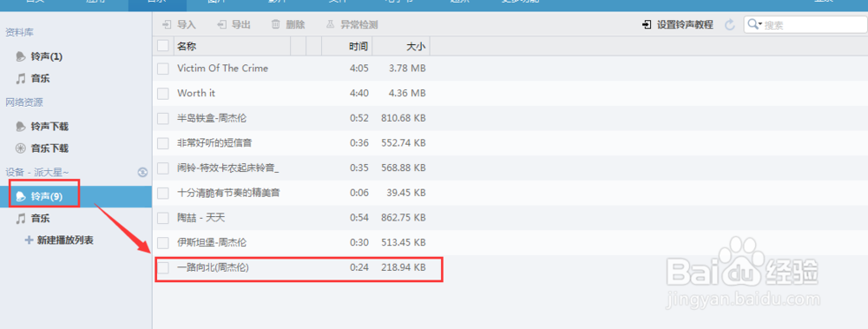
Task: Click the 0:35 duration cell
Action: point(359,168)
